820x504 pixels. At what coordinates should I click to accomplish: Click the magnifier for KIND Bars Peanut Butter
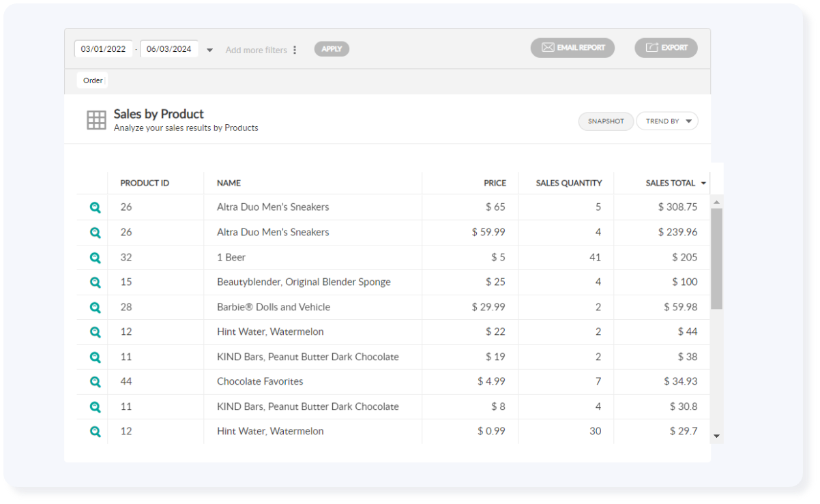click(x=94, y=357)
